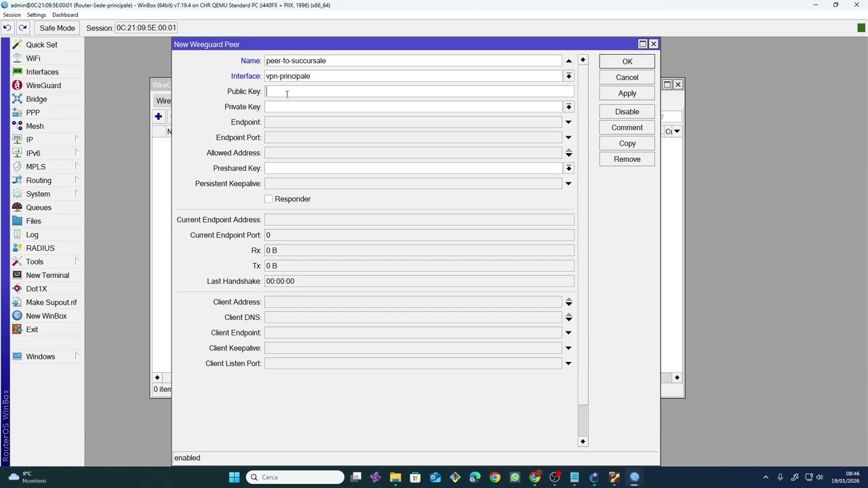Expand the Endpoint Port field arrow

click(568, 138)
